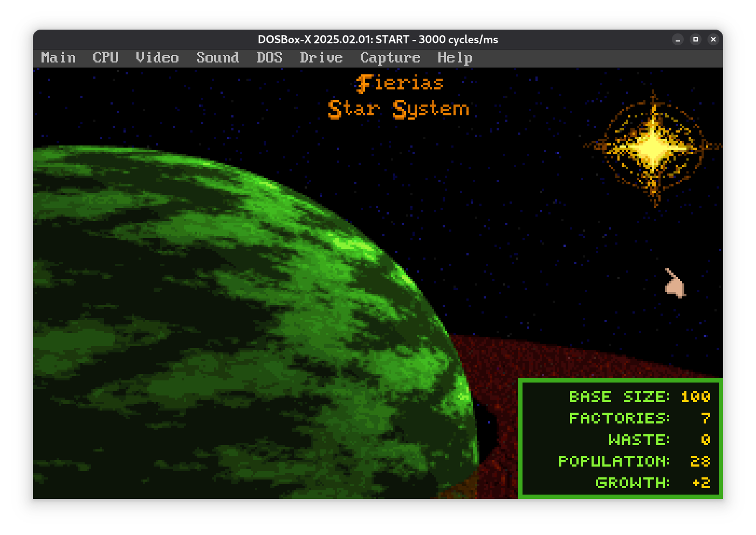756x535 pixels.
Task: Click the hand pointer cursor icon
Action: tap(674, 284)
